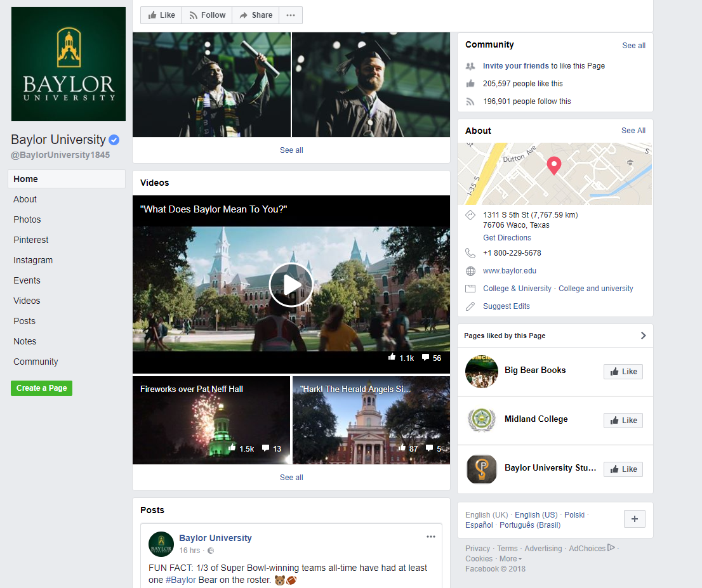Open Pinterest in the page sidebar
Image resolution: width=702 pixels, height=588 pixels.
[31, 240]
